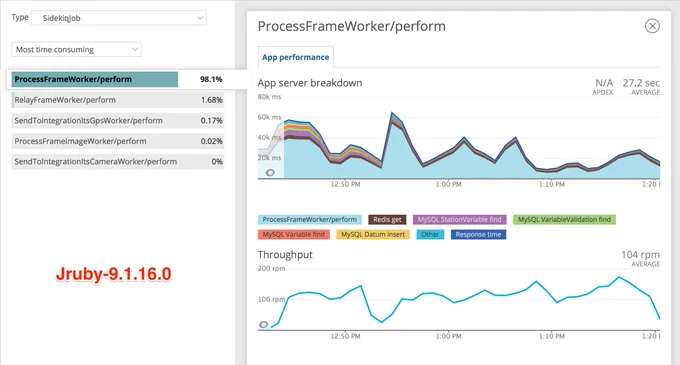Click the App server breakdown heading
Image resolution: width=680 pixels, height=365 pixels.
point(310,83)
